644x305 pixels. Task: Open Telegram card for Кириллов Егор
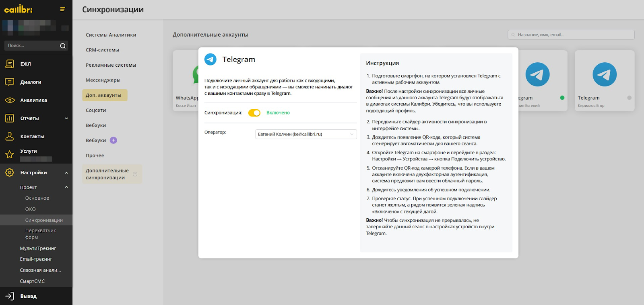click(604, 80)
